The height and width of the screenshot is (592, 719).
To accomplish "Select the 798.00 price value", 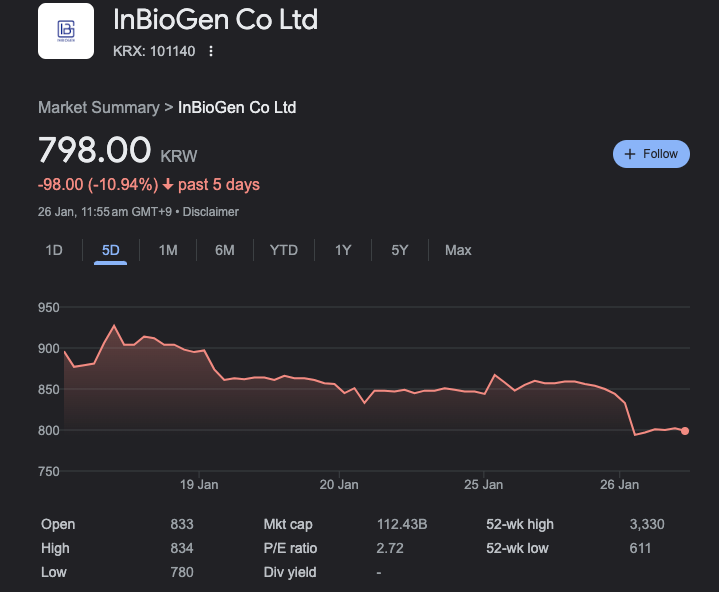I will 94,149.
